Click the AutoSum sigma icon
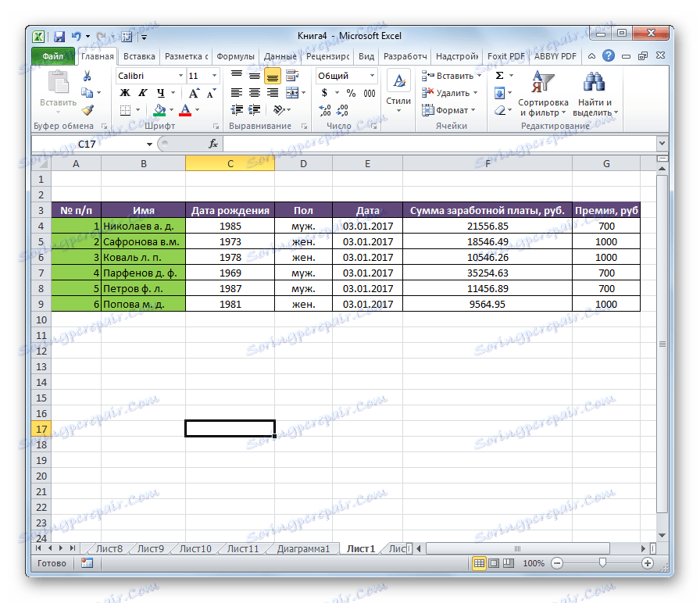Viewport: 700px width, 603px height. point(500,76)
